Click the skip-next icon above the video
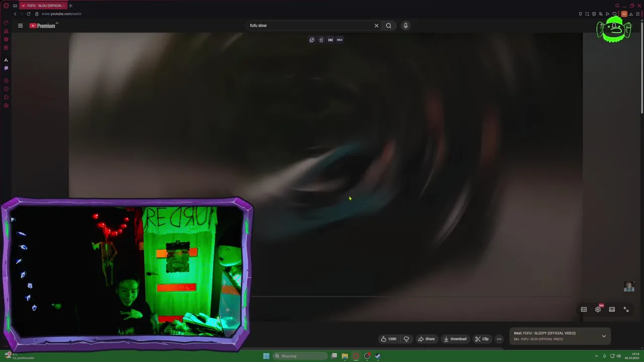The width and height of the screenshot is (644, 362). pyautogui.click(x=331, y=40)
